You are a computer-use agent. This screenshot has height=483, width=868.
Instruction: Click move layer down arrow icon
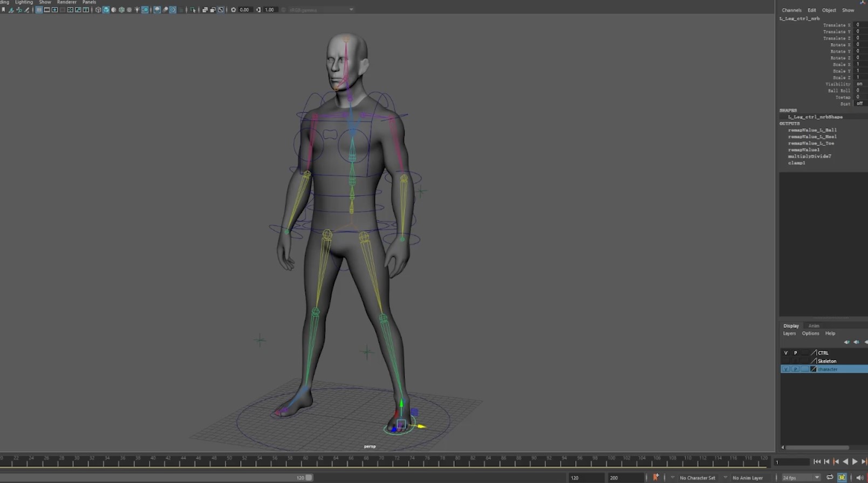pos(856,342)
